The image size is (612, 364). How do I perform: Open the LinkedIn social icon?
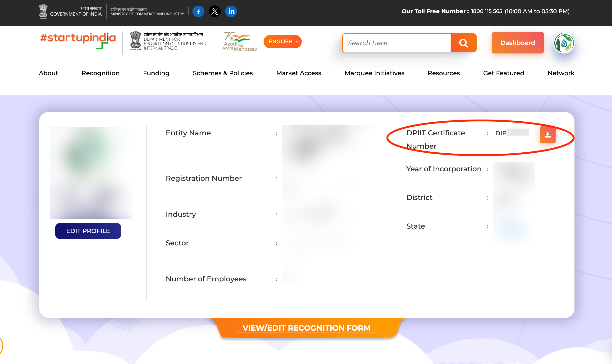click(231, 12)
